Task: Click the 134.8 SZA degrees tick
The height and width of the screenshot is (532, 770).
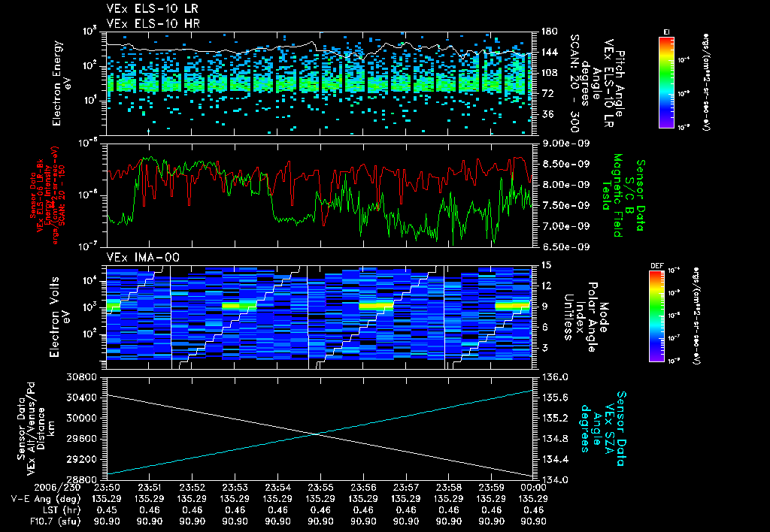Action: point(554,439)
